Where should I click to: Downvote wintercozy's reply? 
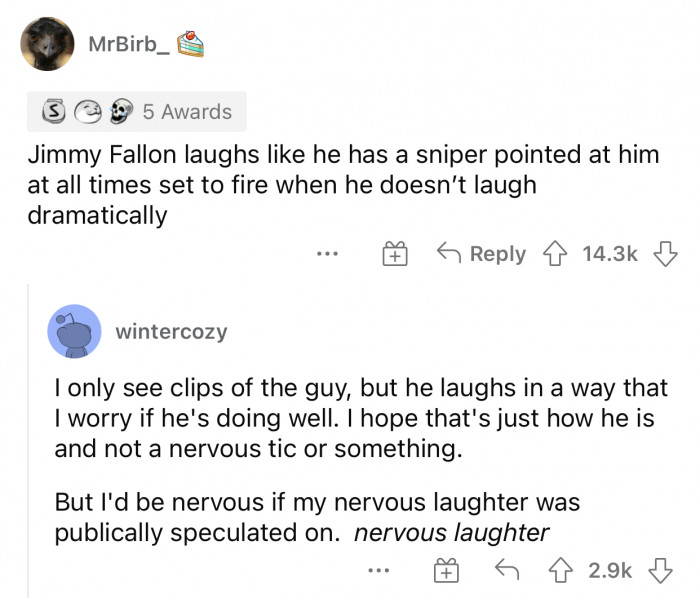(x=661, y=569)
